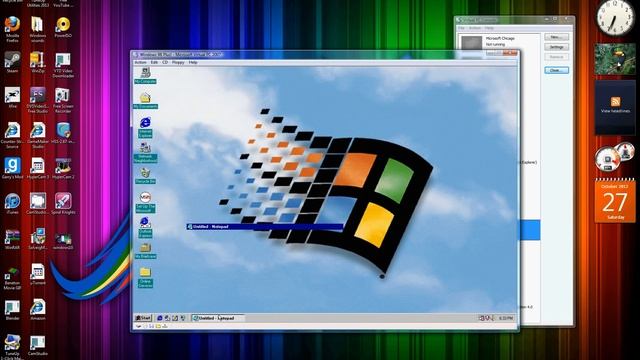Open the Windows sounds folder icon
The image size is (640, 360).
[x=38, y=29]
